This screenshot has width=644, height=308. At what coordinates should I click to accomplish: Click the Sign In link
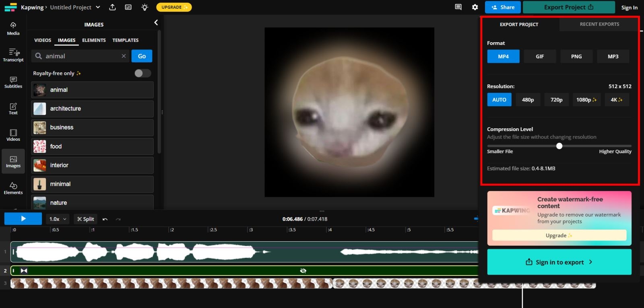point(629,8)
